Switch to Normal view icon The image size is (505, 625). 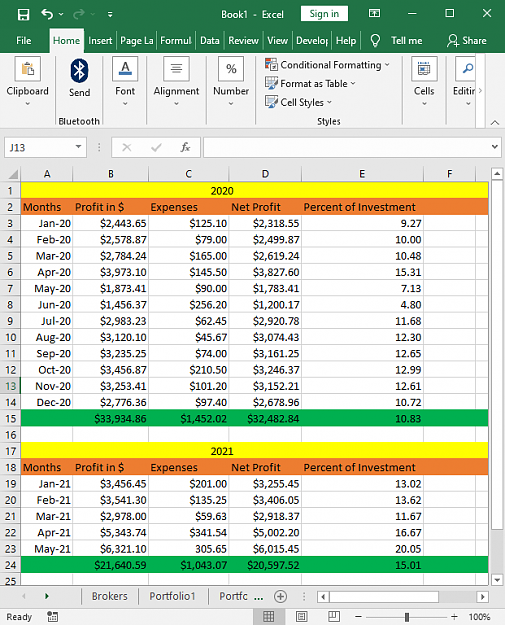(269, 617)
